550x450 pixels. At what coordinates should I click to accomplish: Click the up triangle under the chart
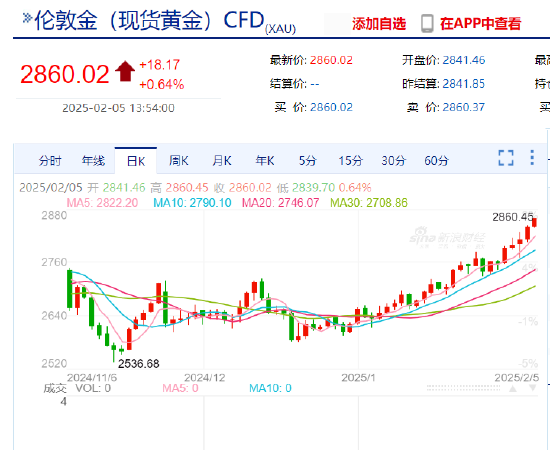click(513, 388)
